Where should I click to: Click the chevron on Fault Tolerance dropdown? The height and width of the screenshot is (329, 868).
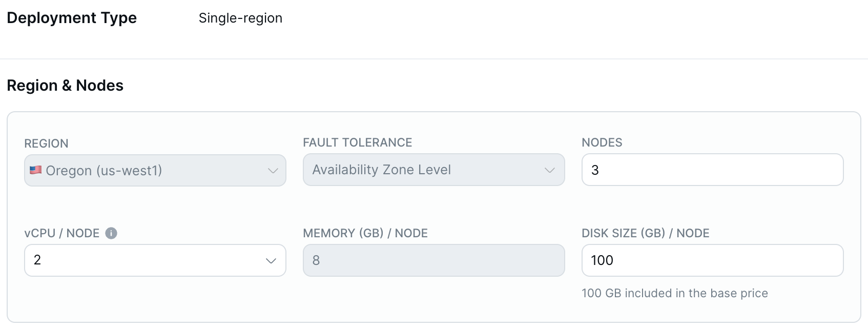click(550, 170)
